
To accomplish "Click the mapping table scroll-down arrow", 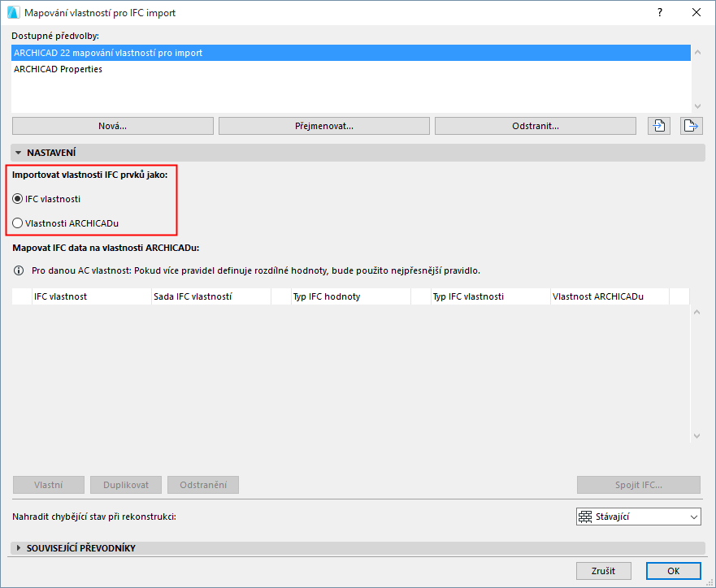I will [x=697, y=435].
